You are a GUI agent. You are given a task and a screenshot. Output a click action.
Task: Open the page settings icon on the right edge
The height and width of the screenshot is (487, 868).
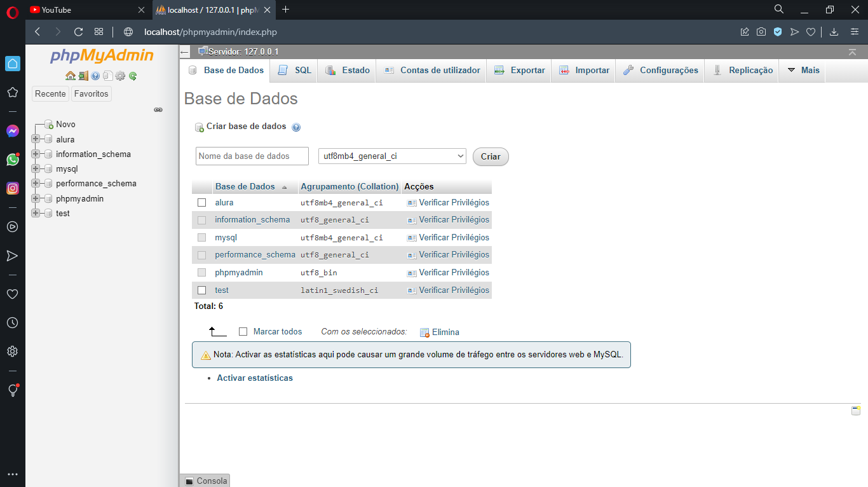point(856,411)
